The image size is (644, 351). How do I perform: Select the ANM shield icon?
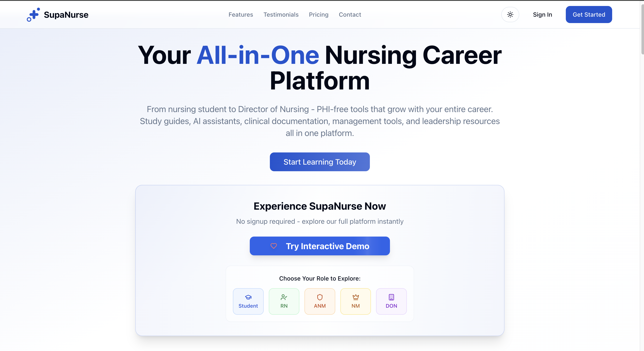pos(320,297)
